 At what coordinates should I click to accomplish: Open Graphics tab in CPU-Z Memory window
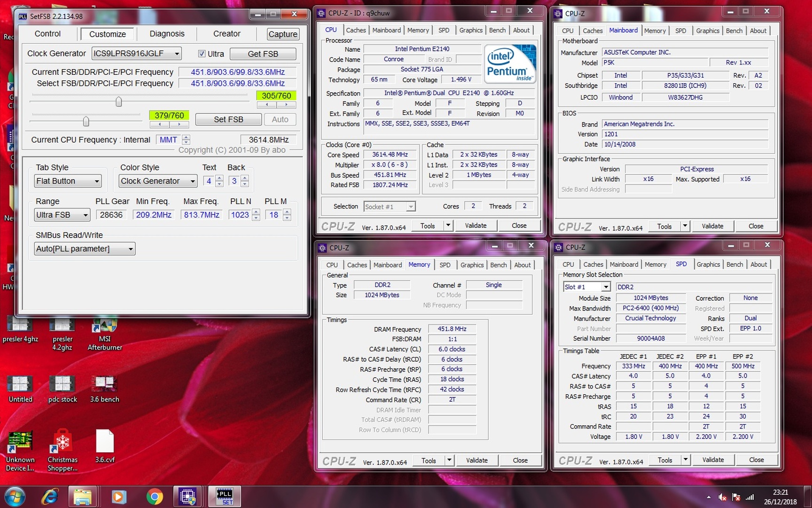[472, 265]
